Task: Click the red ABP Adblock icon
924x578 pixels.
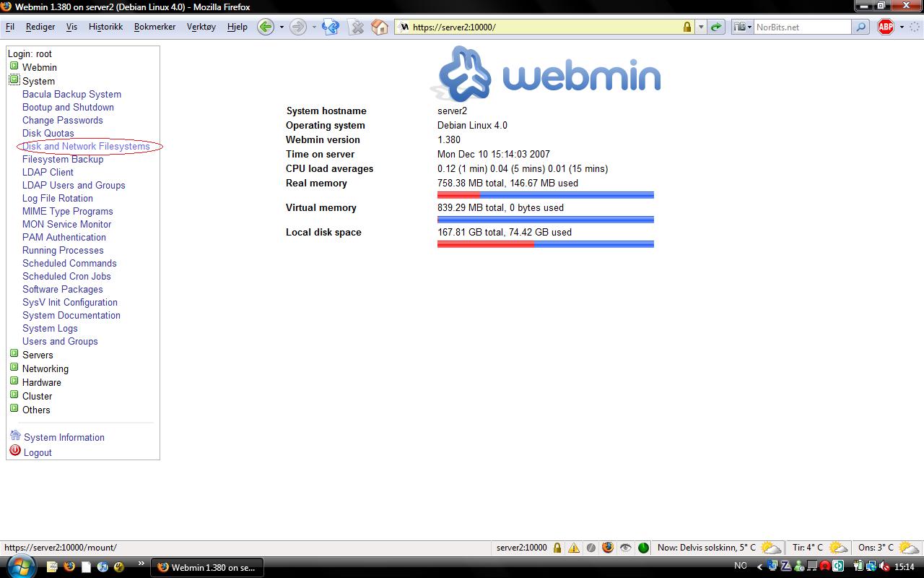Action: pyautogui.click(x=886, y=27)
